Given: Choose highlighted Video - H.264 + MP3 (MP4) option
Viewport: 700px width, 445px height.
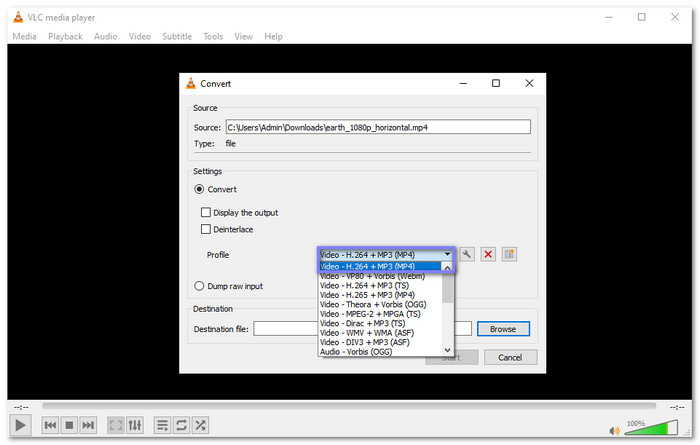Looking at the screenshot, I should pyautogui.click(x=380, y=266).
